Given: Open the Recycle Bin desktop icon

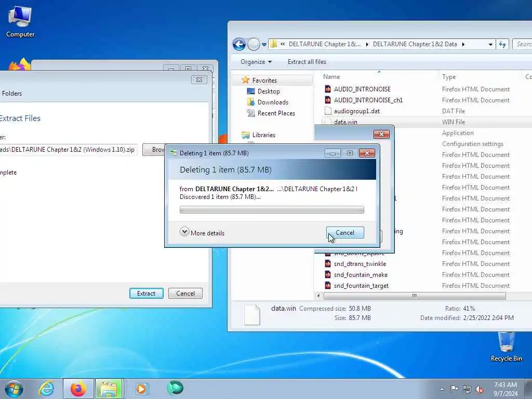Looking at the screenshot, I should [x=506, y=347].
